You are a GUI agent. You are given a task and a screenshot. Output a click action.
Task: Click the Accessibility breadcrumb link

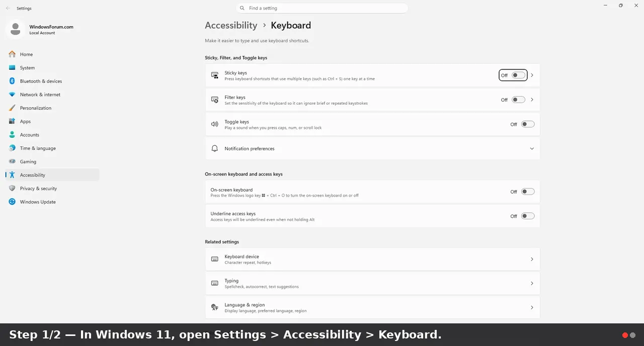tap(231, 25)
